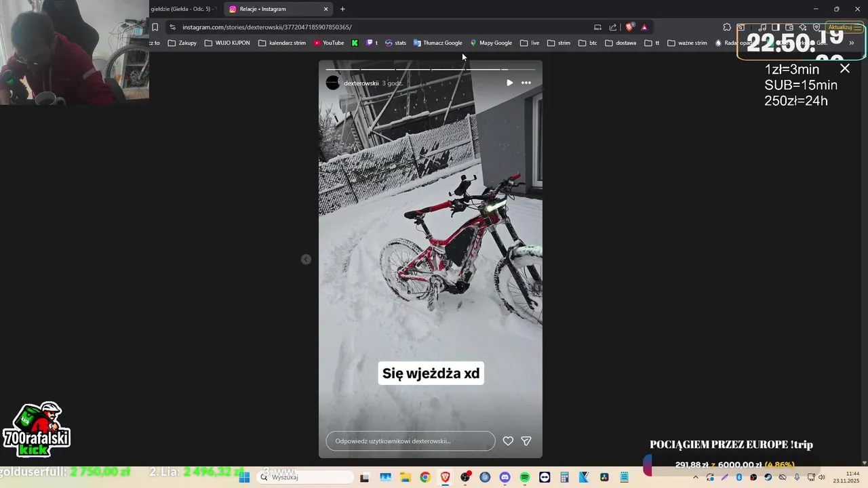Open Task View in the taskbar

pyautogui.click(x=364, y=477)
